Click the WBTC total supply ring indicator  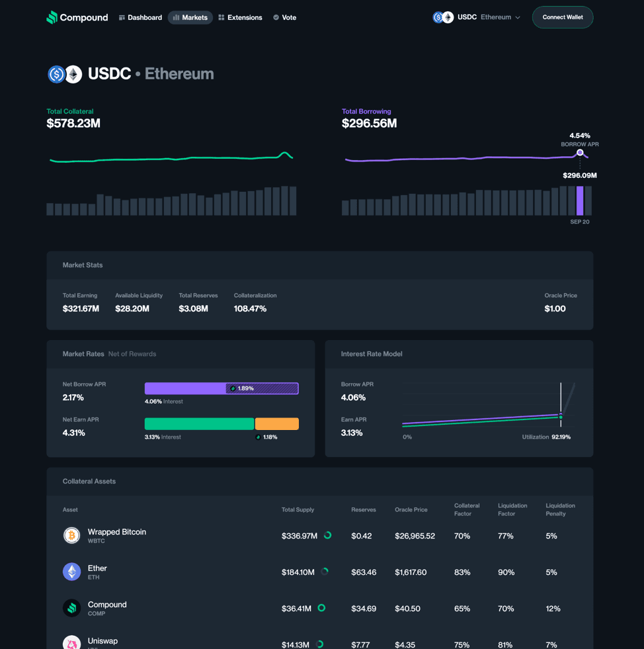[x=327, y=535]
